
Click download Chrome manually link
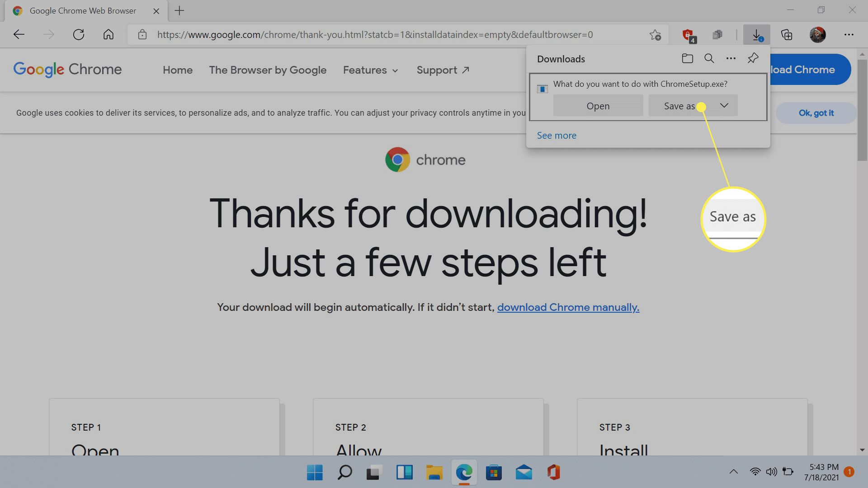coord(568,307)
